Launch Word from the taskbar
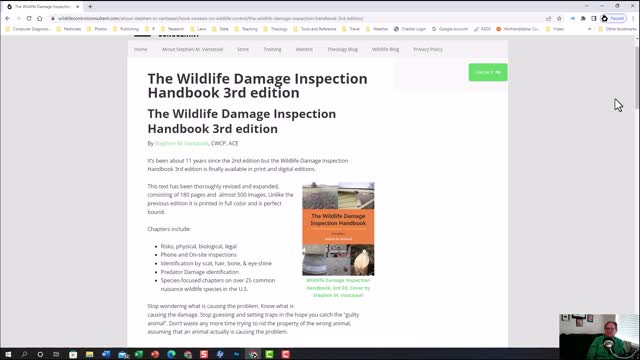Screen dimensions: 640x360 (x=106, y=354)
